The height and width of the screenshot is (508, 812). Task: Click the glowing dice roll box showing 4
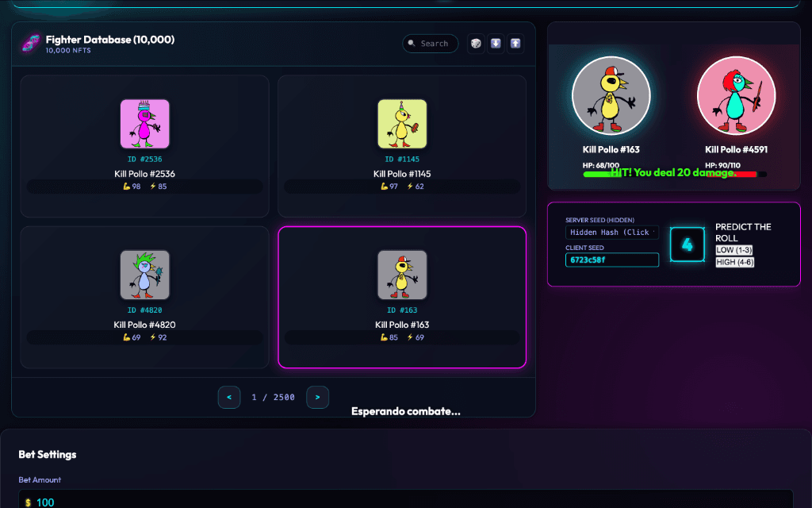(x=687, y=244)
